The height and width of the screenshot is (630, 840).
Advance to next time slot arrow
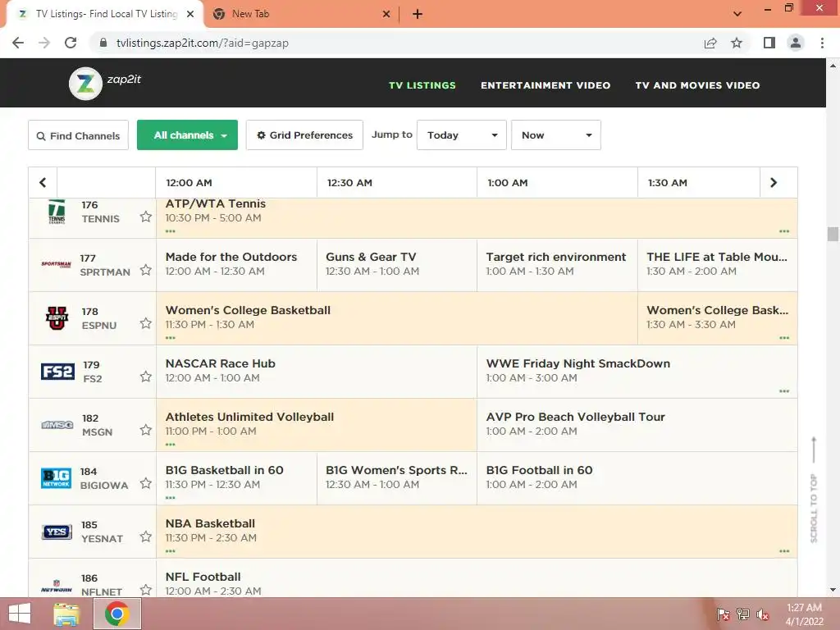[x=774, y=183]
